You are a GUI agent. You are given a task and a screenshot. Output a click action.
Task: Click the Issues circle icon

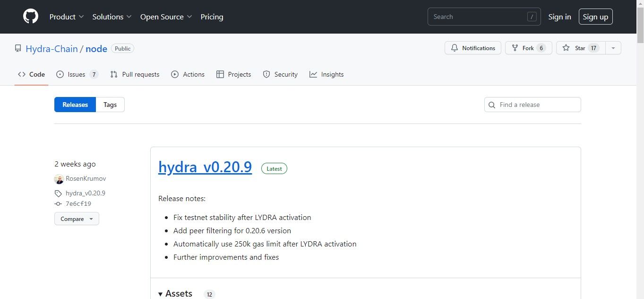click(60, 74)
